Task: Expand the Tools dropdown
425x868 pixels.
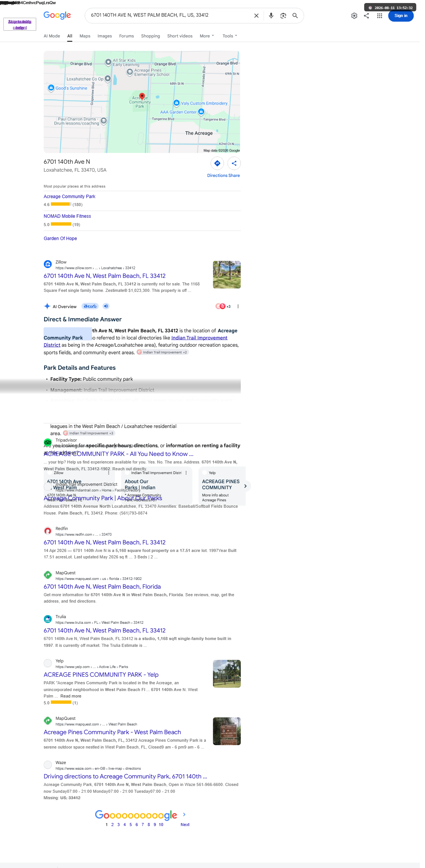Action: [230, 36]
